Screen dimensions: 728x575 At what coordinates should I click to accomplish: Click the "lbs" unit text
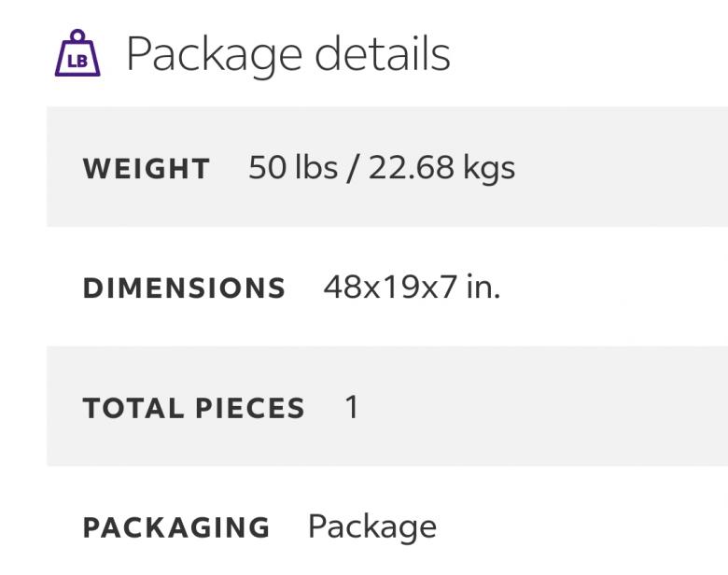(x=316, y=168)
